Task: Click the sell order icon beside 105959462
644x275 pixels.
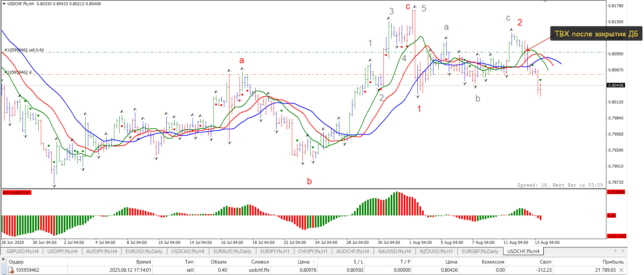Action: tap(11, 270)
